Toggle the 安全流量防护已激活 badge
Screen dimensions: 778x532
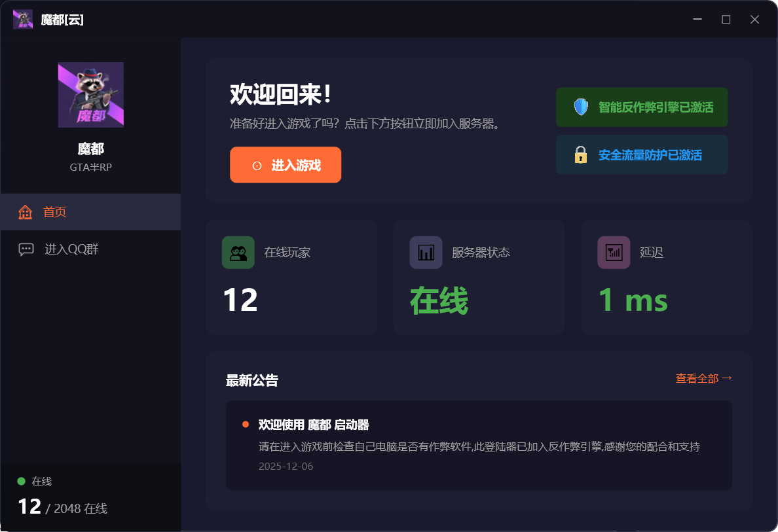click(642, 154)
